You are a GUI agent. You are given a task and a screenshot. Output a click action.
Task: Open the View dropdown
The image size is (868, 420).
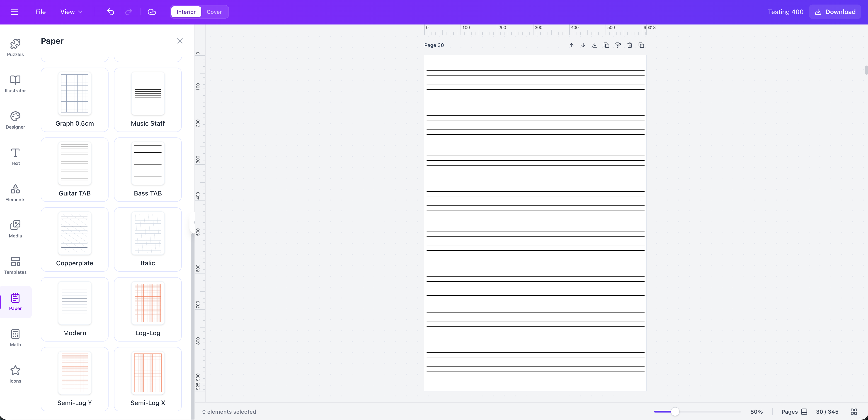pos(71,12)
